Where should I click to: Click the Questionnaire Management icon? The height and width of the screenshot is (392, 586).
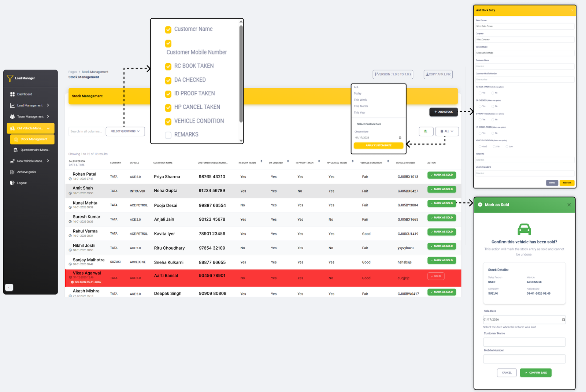(16, 150)
